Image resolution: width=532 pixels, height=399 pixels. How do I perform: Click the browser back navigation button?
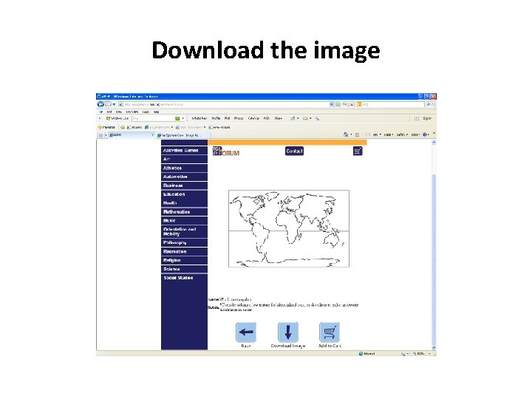100,104
